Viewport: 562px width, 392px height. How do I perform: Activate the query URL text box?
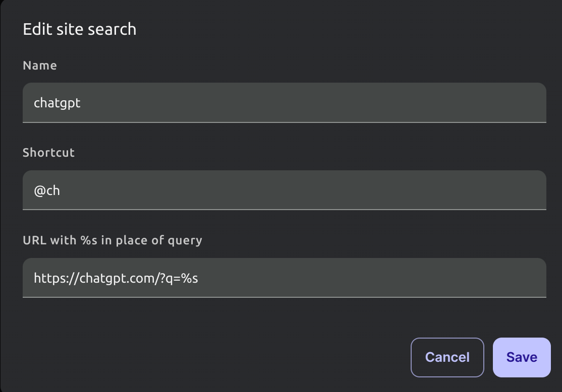tap(284, 278)
